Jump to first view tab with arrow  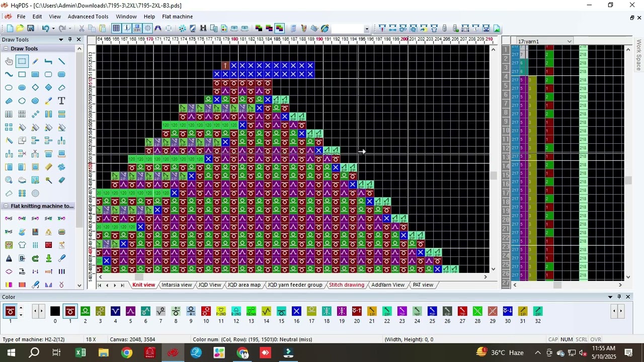click(x=99, y=285)
